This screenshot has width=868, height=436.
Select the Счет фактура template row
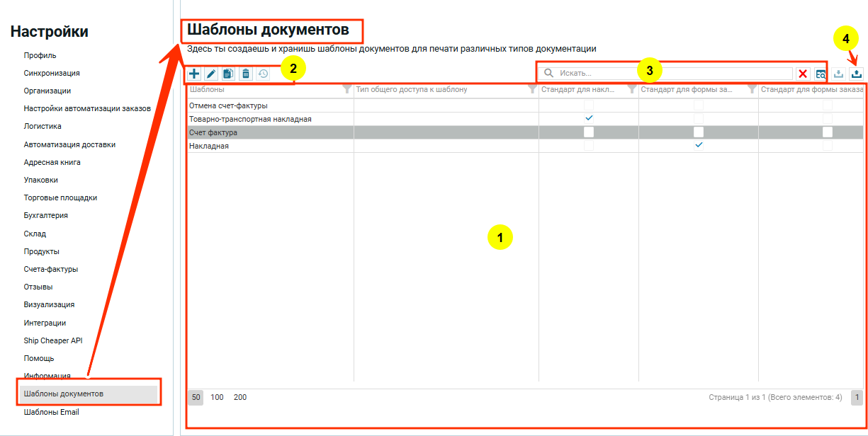tap(269, 132)
